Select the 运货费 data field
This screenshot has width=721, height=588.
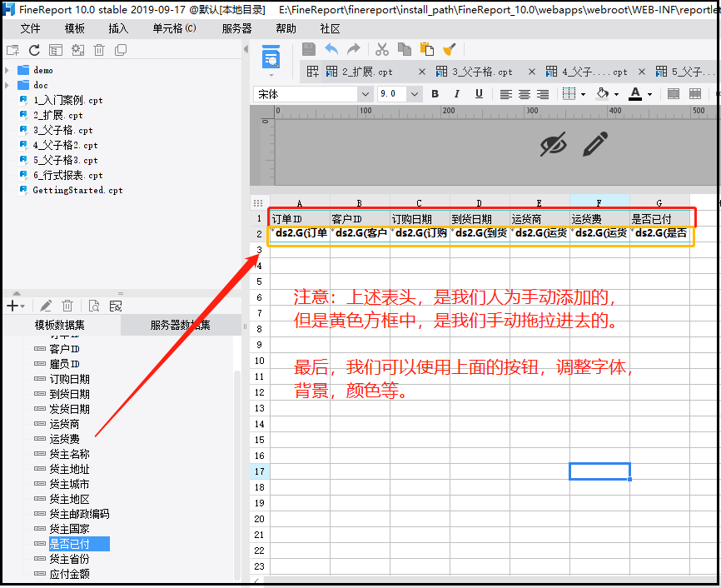click(x=64, y=439)
